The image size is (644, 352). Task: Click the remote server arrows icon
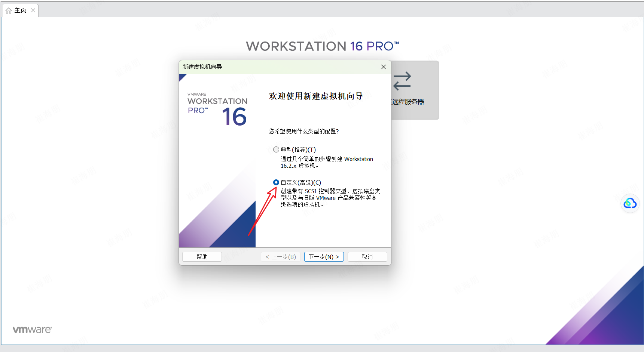tap(402, 81)
